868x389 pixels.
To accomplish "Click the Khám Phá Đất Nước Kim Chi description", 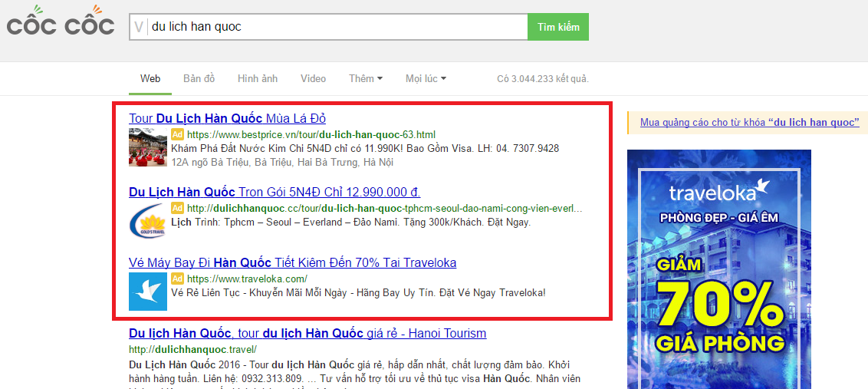I will 365,149.
